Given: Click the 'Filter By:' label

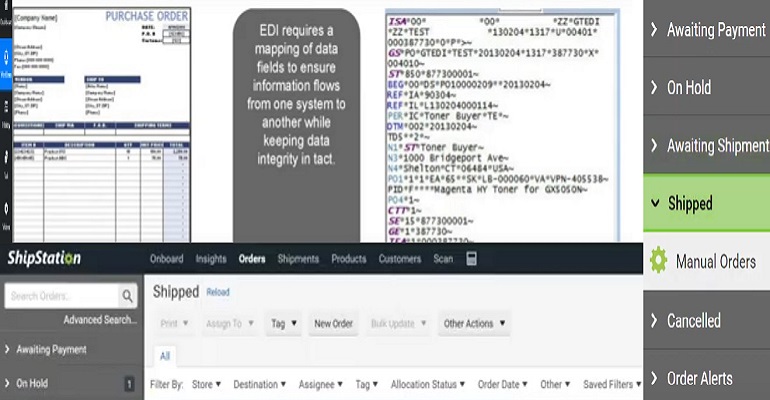Looking at the screenshot, I should coord(166,384).
